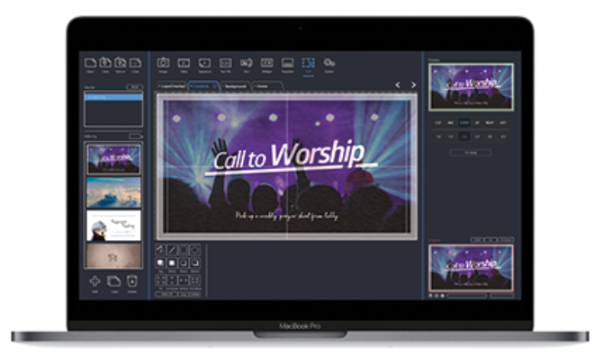The image size is (603, 364).
Task: Select the ellipse shape tool
Action: point(195,250)
